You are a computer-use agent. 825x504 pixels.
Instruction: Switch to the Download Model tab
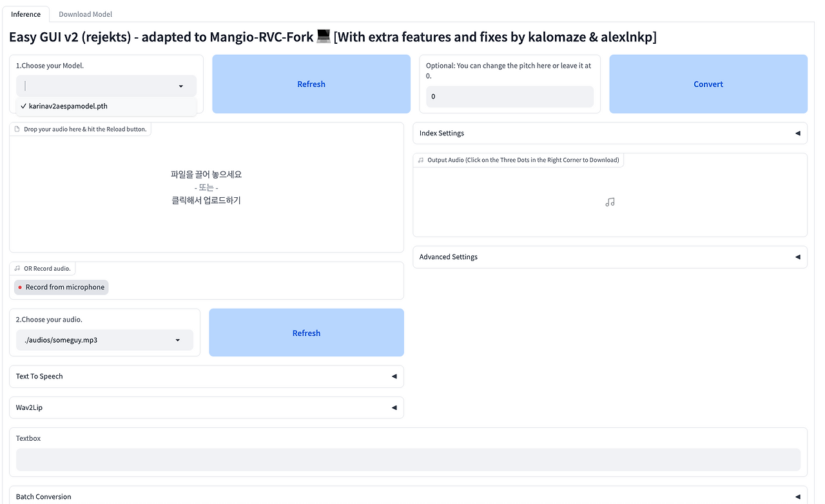tap(86, 14)
